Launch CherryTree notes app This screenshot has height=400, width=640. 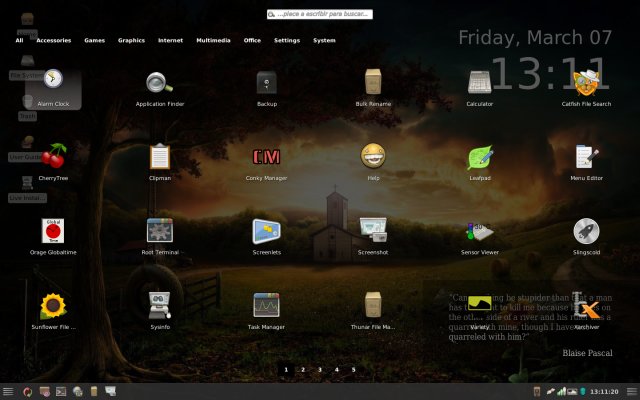click(53, 162)
